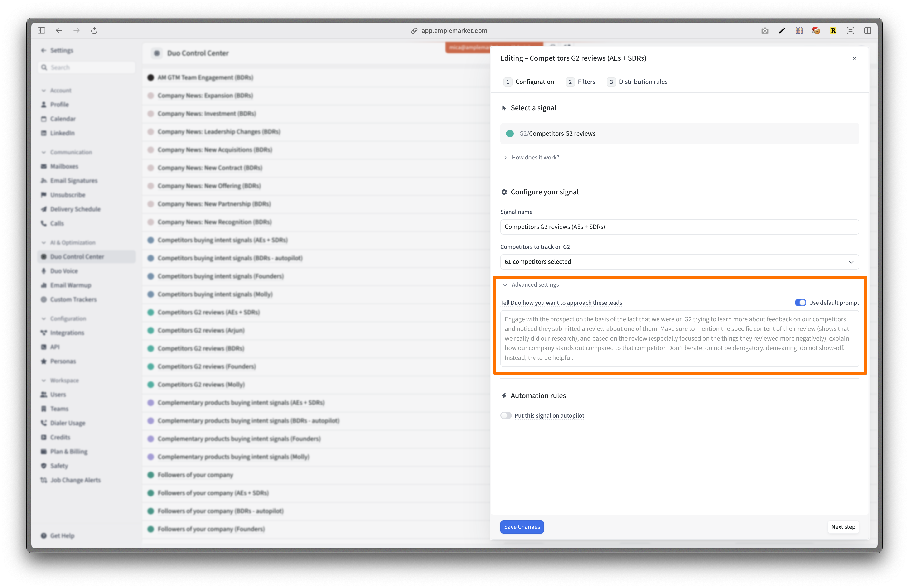The height and width of the screenshot is (588, 909).
Task: Click the green G2 signal color dot
Action: [x=510, y=134]
